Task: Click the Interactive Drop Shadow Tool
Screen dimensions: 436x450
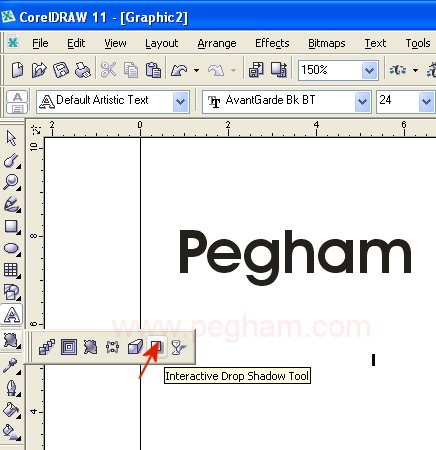Action: (157, 347)
